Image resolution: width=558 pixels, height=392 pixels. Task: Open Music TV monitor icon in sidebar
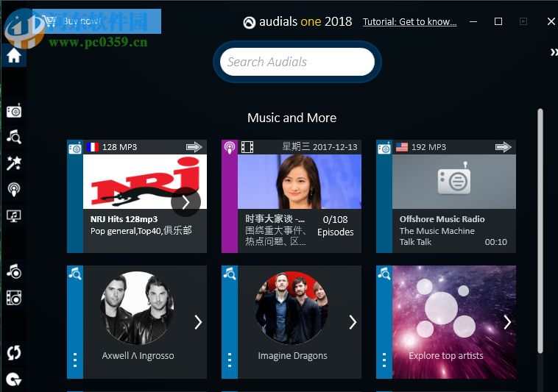[x=14, y=215]
